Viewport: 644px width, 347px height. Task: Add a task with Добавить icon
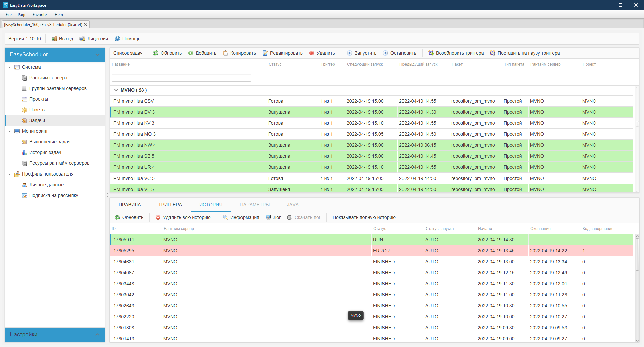pyautogui.click(x=191, y=53)
